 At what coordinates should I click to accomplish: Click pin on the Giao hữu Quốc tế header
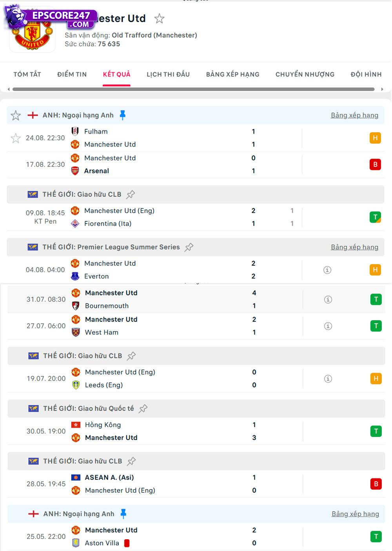(x=143, y=408)
